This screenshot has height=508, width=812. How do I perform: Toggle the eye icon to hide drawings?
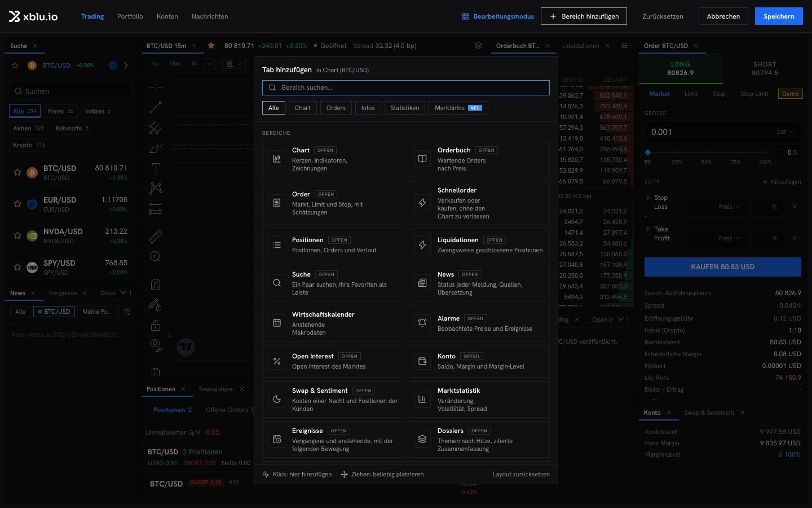click(x=156, y=345)
